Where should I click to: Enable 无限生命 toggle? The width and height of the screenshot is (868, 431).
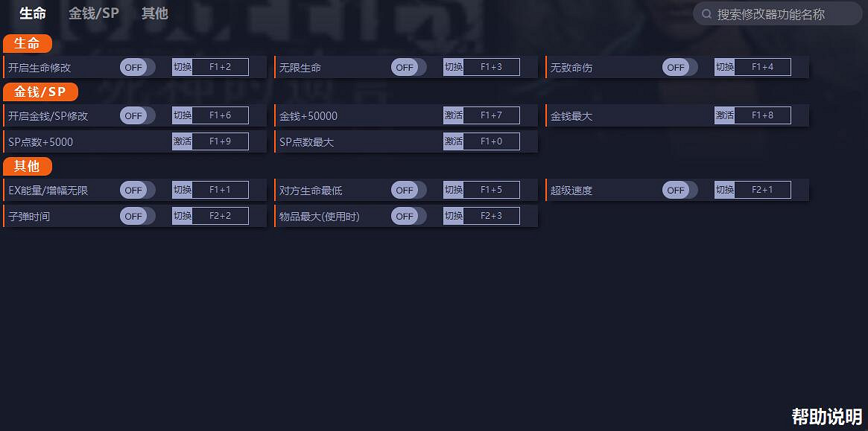(408, 67)
